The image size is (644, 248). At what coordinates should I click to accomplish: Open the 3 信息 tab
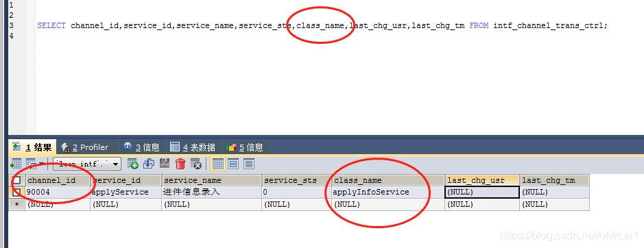point(142,147)
